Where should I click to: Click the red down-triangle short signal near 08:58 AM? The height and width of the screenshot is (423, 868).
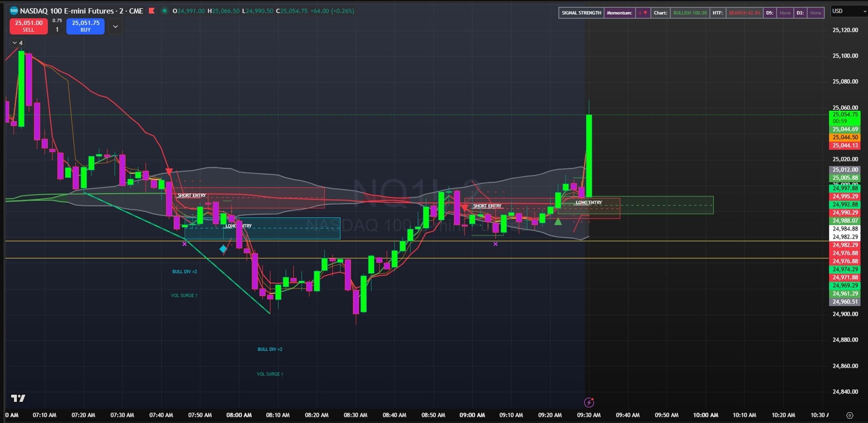point(465,207)
